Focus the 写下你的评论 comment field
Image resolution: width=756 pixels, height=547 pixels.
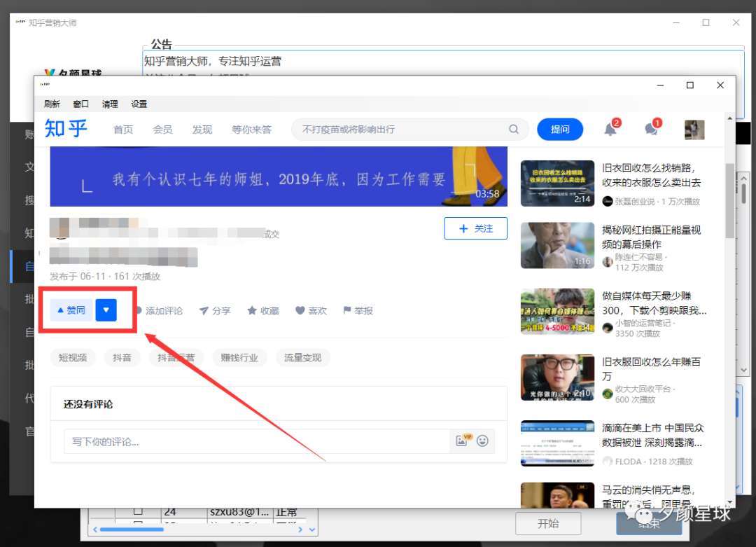(x=256, y=441)
